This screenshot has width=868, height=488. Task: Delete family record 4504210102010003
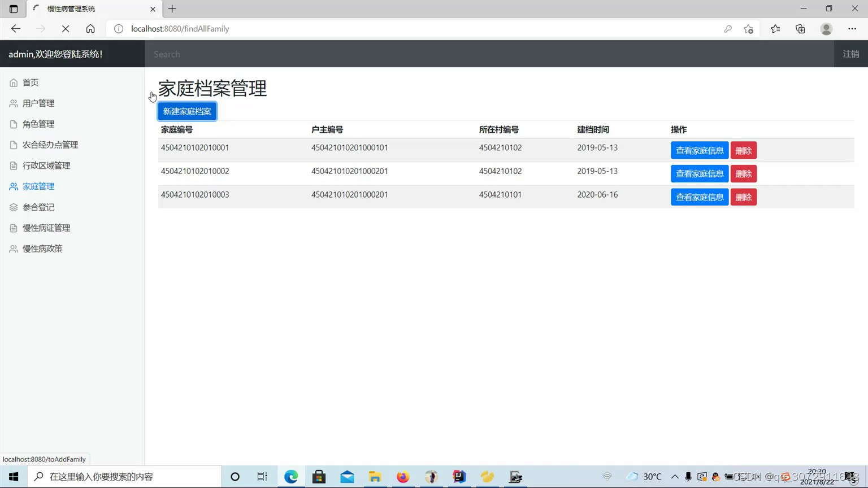click(x=744, y=197)
